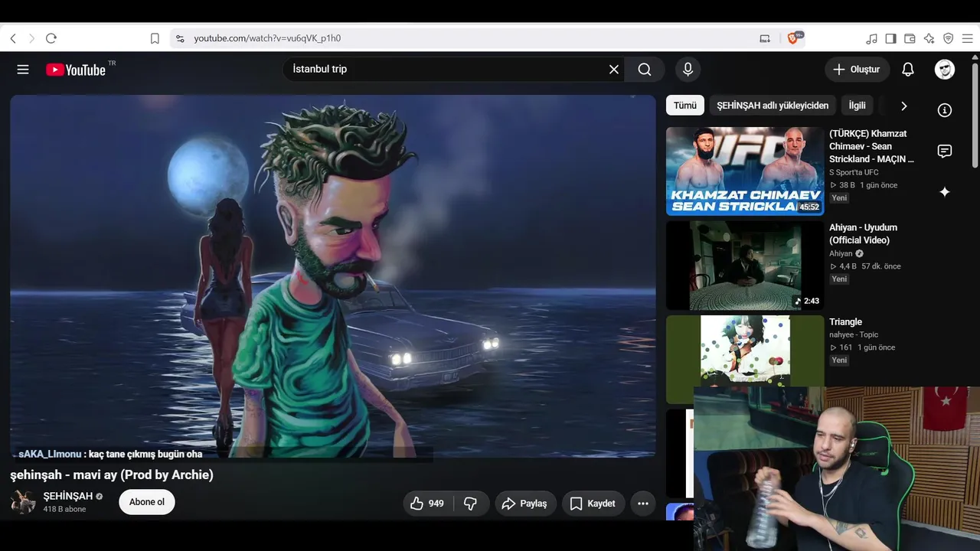Open the Brave VPN shield icon
Image resolution: width=980 pixels, height=551 pixels.
click(x=948, y=38)
